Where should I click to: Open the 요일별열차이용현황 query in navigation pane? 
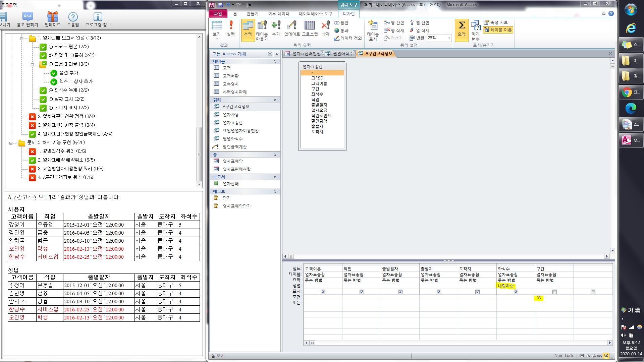[240, 131]
